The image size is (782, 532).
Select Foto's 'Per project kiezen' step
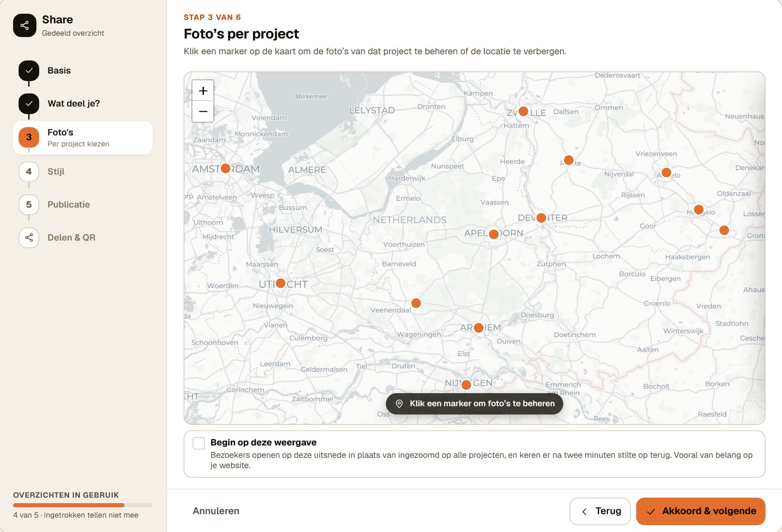[83, 138]
